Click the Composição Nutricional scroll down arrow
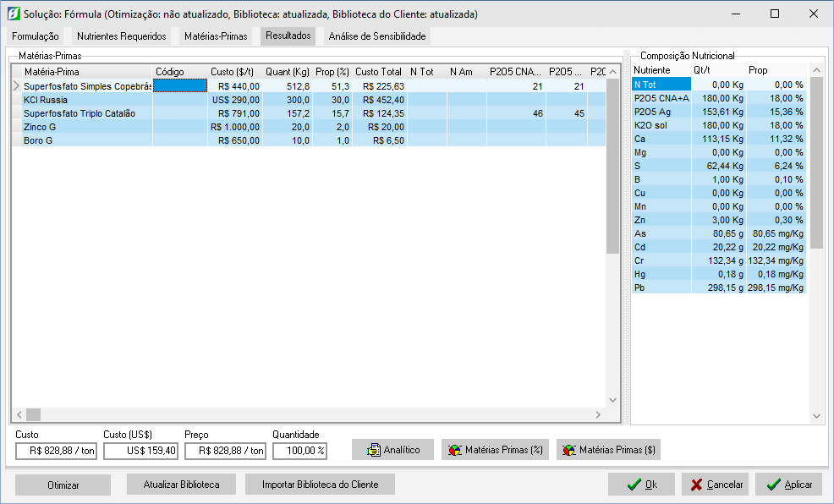Viewport: 834px width, 504px height. 816,416
